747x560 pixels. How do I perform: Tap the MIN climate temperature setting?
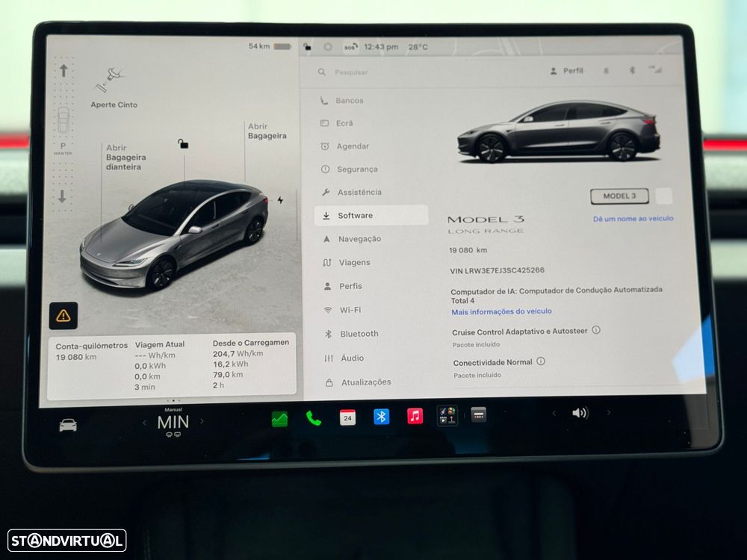(x=173, y=422)
